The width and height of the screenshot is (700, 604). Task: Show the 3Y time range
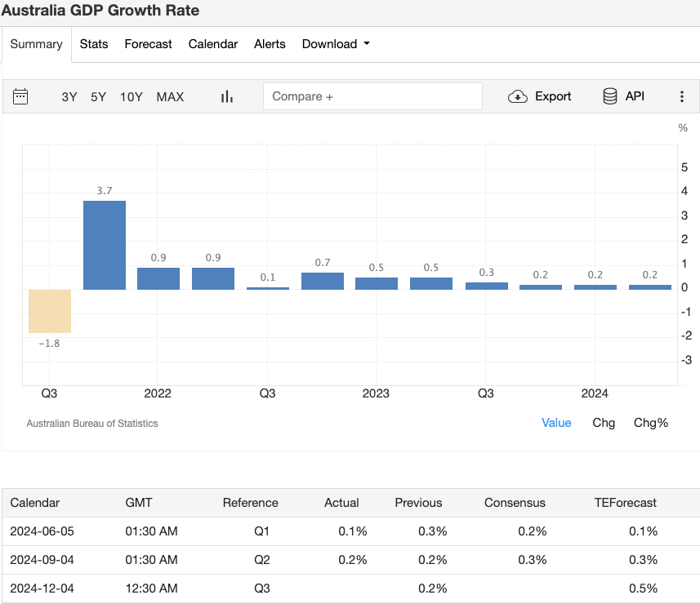(x=69, y=95)
